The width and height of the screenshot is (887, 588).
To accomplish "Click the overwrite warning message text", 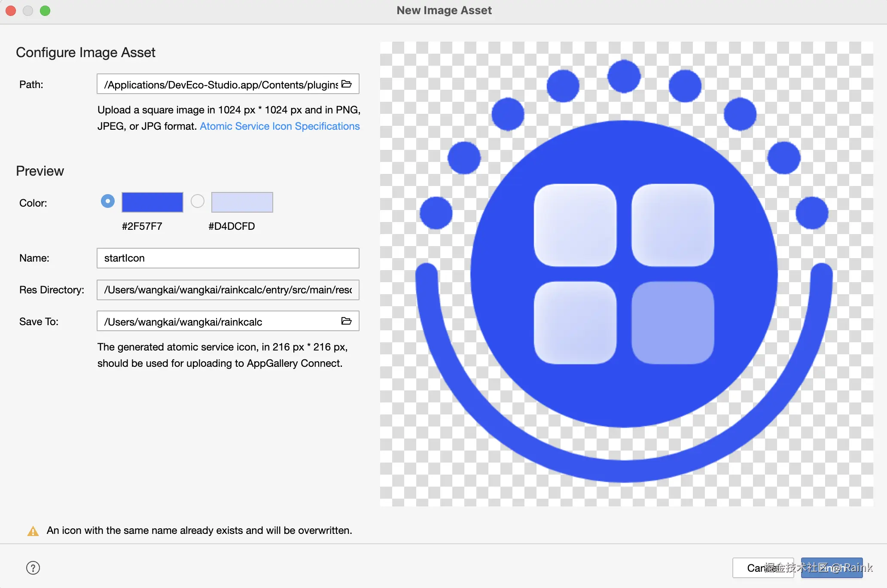I will [x=199, y=530].
